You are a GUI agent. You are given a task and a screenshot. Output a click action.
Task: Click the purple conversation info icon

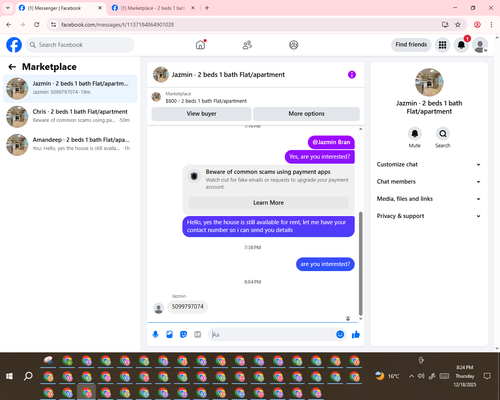(x=352, y=75)
